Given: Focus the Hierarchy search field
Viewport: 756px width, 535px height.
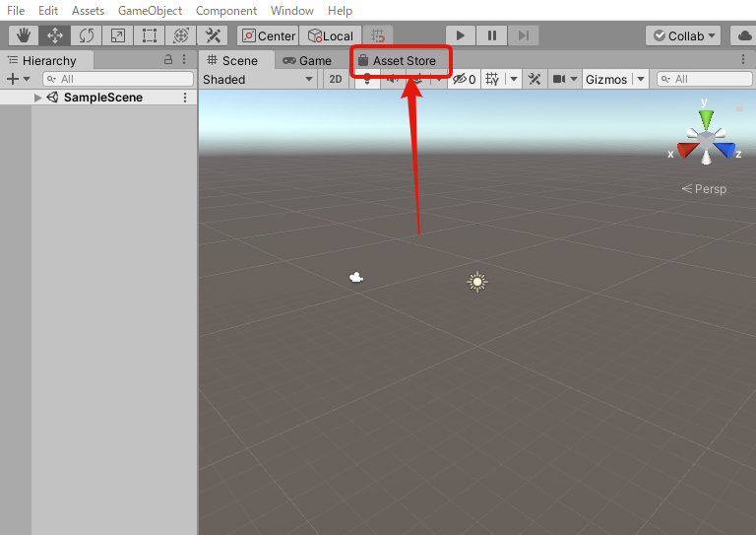Looking at the screenshot, I should click(118, 79).
